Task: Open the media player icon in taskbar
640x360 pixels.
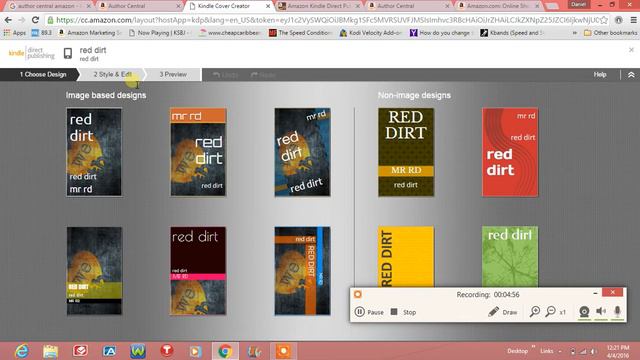Action: tap(196, 351)
